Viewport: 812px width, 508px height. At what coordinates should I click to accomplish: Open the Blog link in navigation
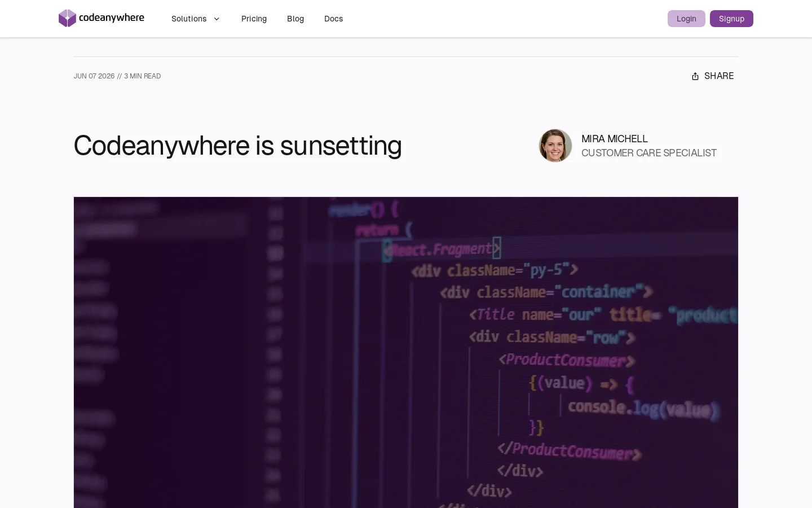(295, 19)
